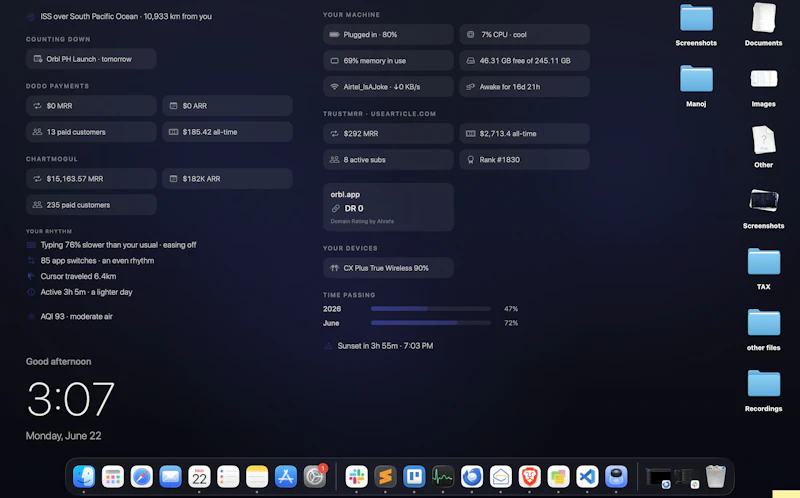Click the $292 MRR TrustMRR card

tap(388, 133)
